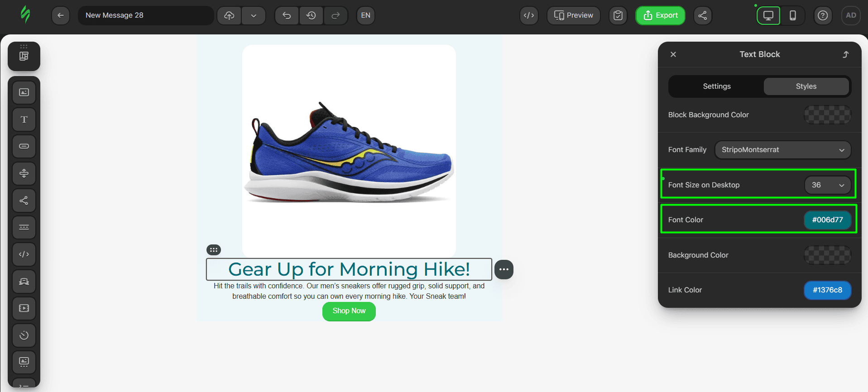Expand the Font Family dropdown
Image resolution: width=868 pixels, height=392 pixels.
[782, 150]
